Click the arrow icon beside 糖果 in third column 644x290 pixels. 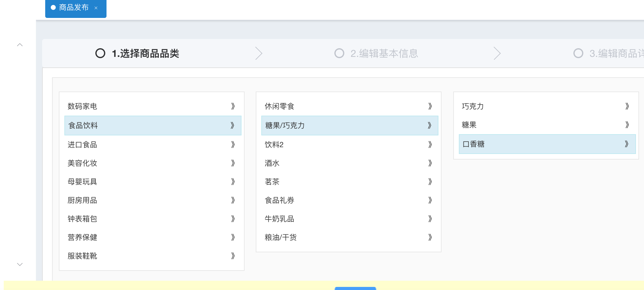pyautogui.click(x=627, y=125)
